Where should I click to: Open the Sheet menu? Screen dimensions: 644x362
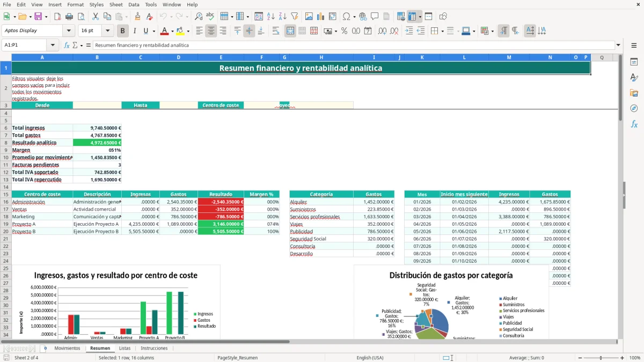click(x=116, y=4)
